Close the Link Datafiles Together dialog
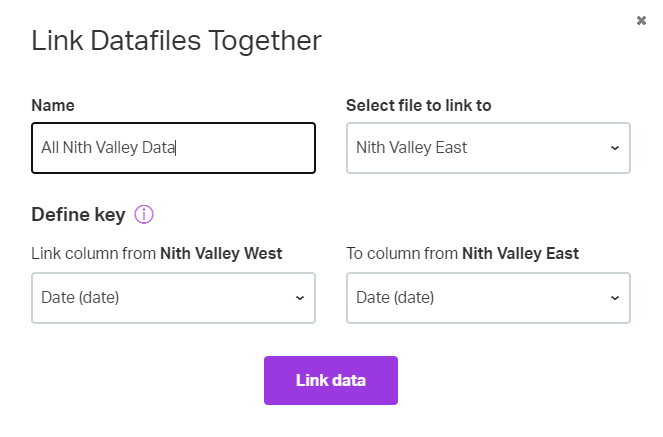This screenshot has width=663, height=437. (x=641, y=20)
